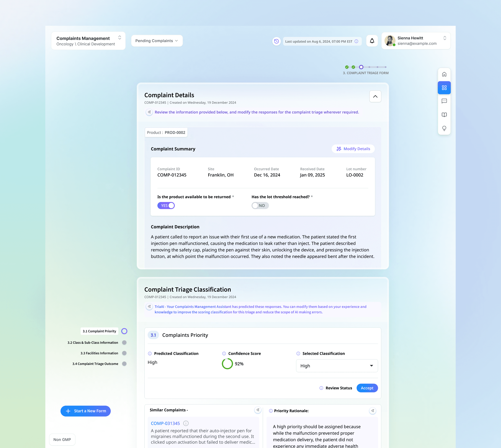Click Occurred Date Dec 16, 2024
Viewport: 501px width, 448px height.
click(267, 175)
